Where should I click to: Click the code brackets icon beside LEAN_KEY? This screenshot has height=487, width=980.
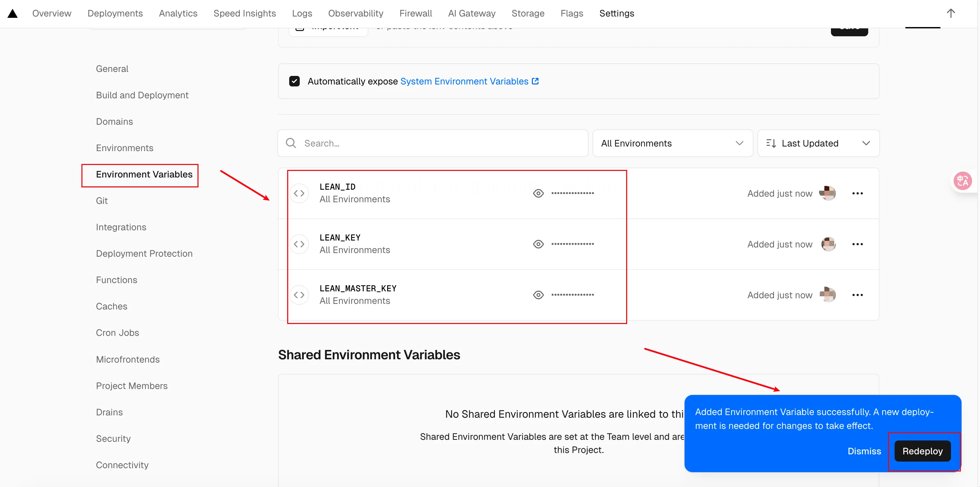click(x=299, y=244)
